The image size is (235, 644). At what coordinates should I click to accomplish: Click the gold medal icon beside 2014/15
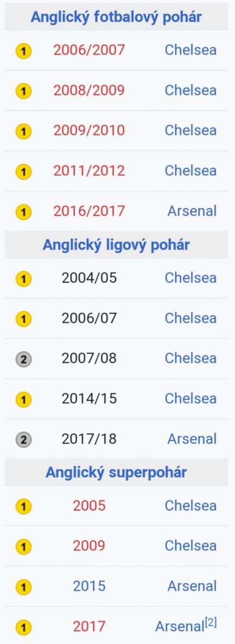pos(23,400)
